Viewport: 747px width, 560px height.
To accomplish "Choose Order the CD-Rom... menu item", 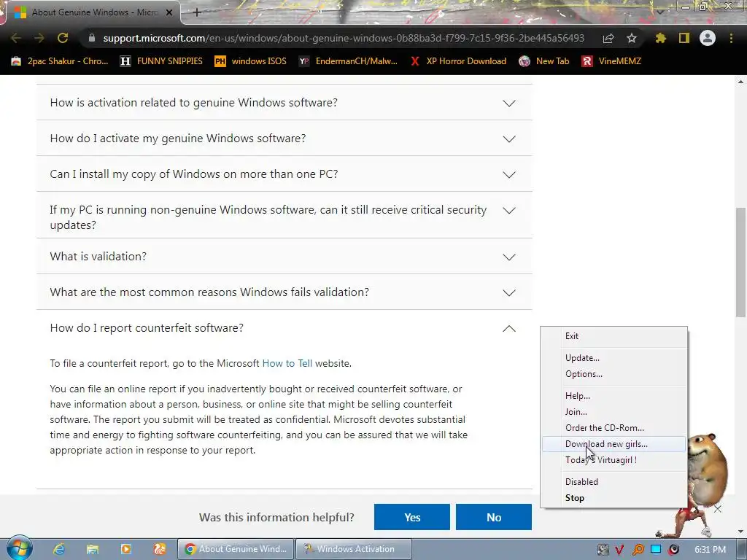I will 614,427.
